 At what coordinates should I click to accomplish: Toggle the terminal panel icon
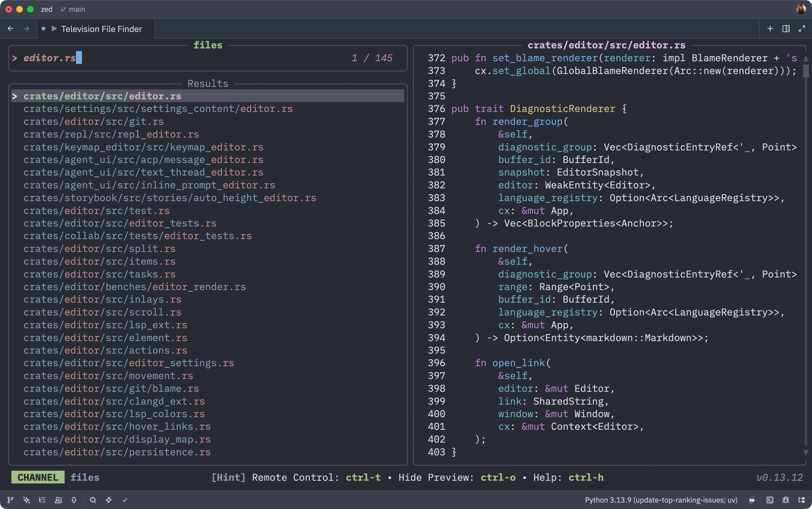click(x=770, y=500)
